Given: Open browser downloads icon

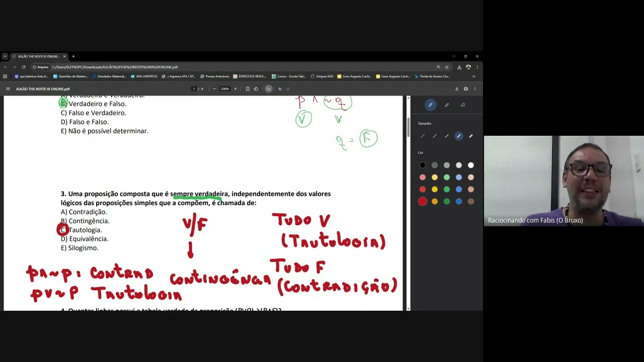Looking at the screenshot, I should pyautogui.click(x=459, y=67).
